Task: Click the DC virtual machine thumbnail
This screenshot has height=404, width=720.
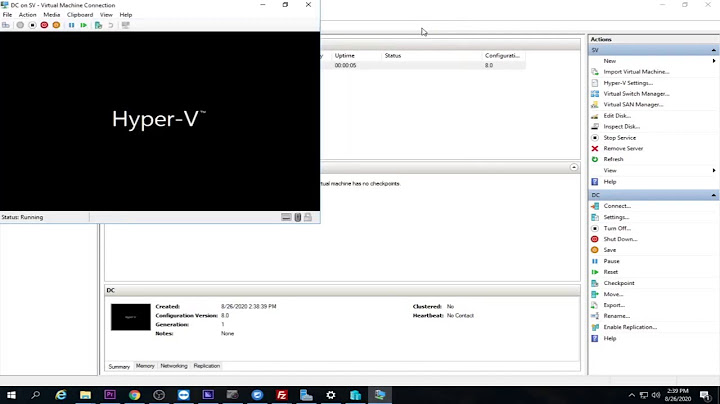Action: [130, 317]
